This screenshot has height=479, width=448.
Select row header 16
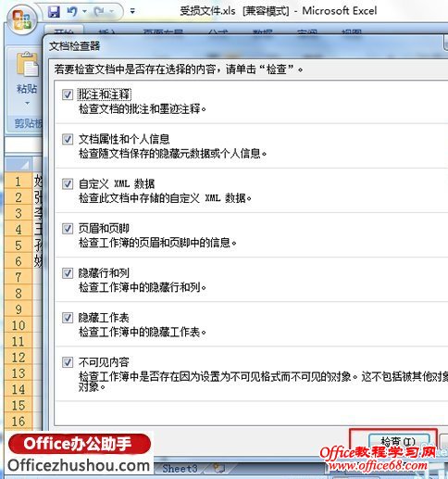point(19,422)
